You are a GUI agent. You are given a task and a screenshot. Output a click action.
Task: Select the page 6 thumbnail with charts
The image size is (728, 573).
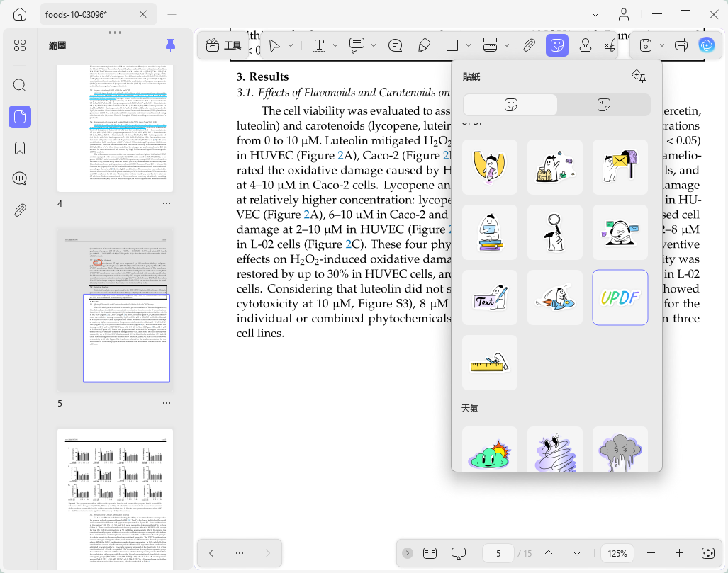(115, 499)
